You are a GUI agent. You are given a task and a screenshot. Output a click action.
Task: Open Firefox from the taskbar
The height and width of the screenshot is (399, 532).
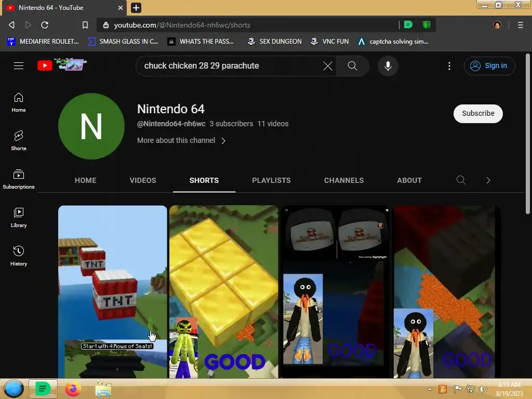coord(73,389)
